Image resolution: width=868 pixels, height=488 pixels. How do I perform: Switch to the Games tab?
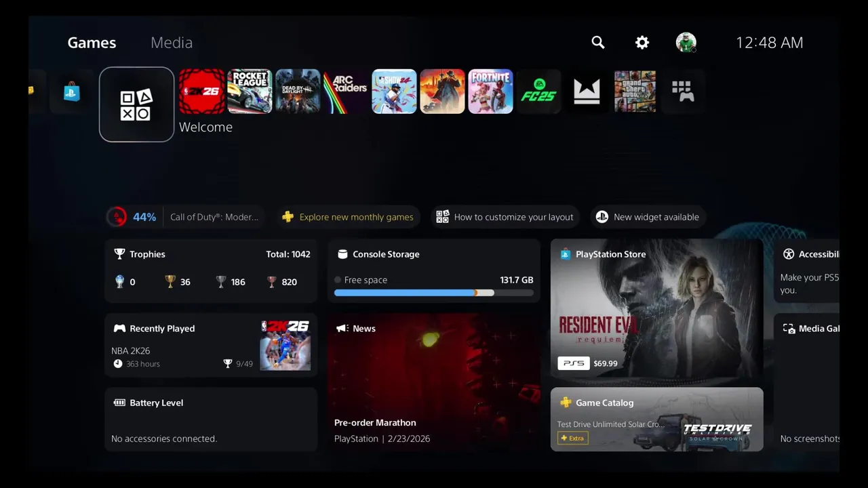click(x=92, y=42)
